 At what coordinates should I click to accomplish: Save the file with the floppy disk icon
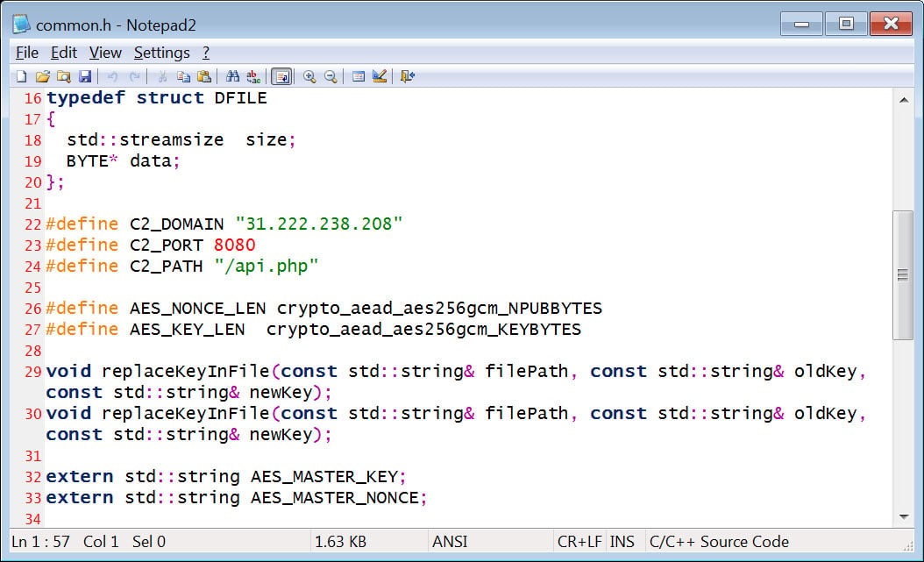pyautogui.click(x=85, y=77)
